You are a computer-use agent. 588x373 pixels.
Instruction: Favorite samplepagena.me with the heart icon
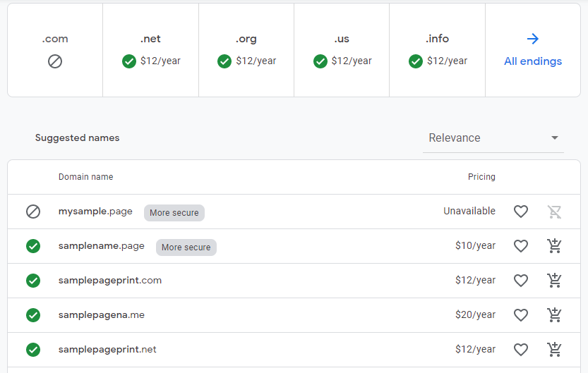coord(520,315)
